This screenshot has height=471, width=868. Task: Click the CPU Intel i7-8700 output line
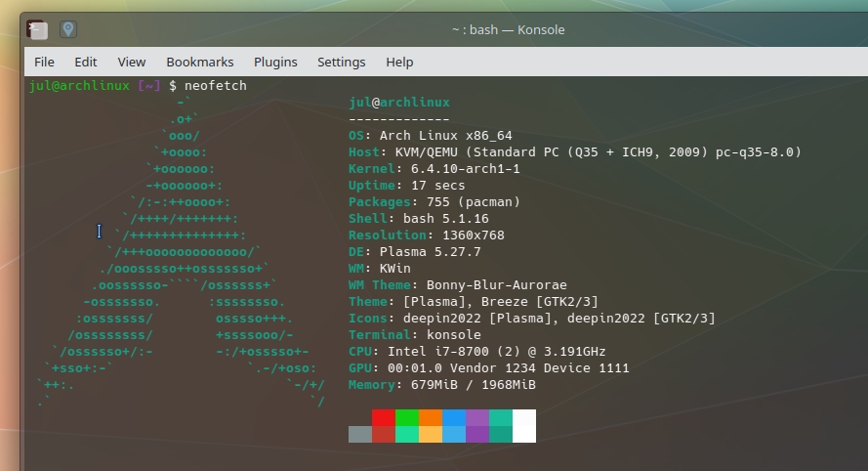point(476,352)
